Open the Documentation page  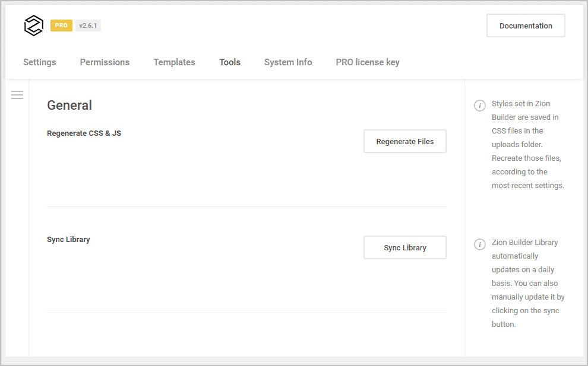click(525, 26)
